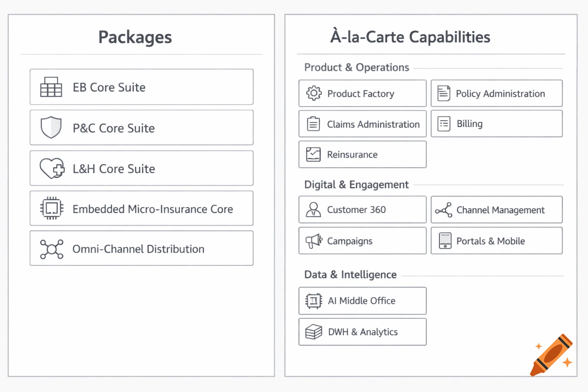Image resolution: width=588 pixels, height=392 pixels.
Task: Click the À-la-Carte Capabilities heading
Action: tap(410, 36)
